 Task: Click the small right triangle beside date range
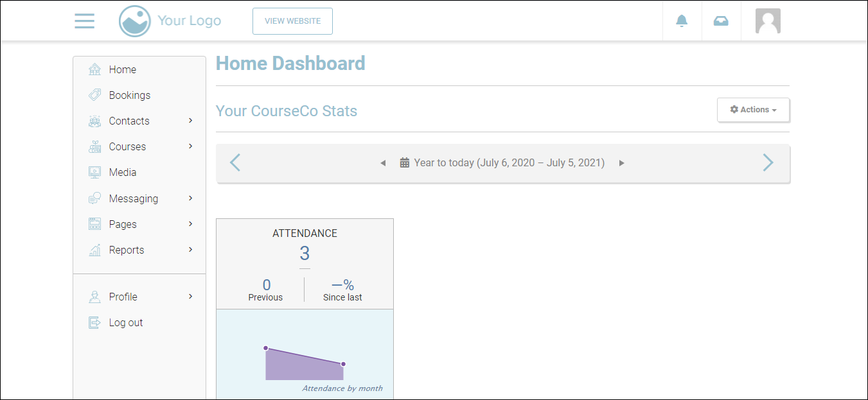tap(621, 163)
